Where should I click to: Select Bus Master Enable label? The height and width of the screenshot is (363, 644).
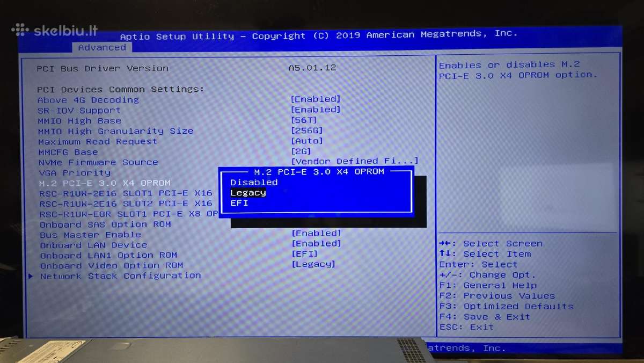pyautogui.click(x=90, y=235)
